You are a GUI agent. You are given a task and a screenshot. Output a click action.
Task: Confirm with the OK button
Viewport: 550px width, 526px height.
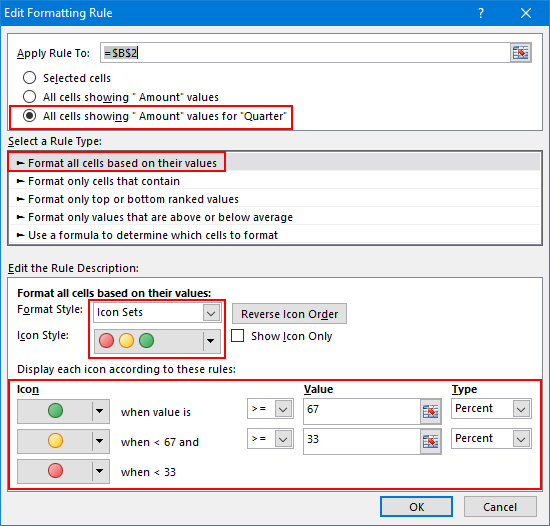click(x=416, y=507)
